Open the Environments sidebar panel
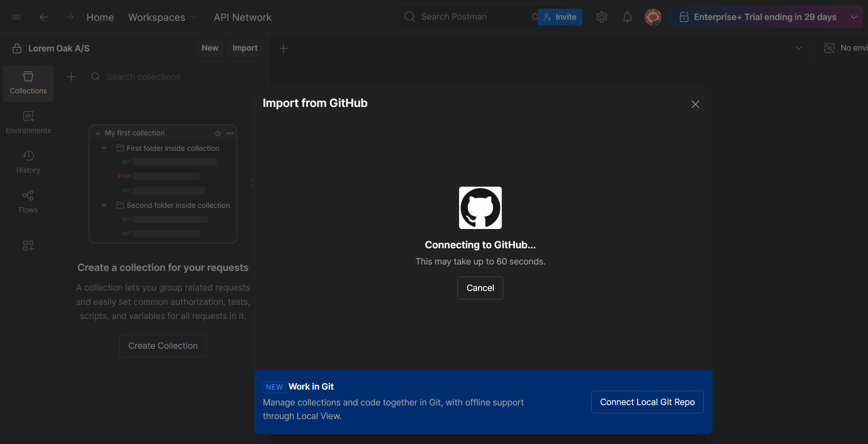Viewport: 868px width, 444px height. pyautogui.click(x=28, y=122)
